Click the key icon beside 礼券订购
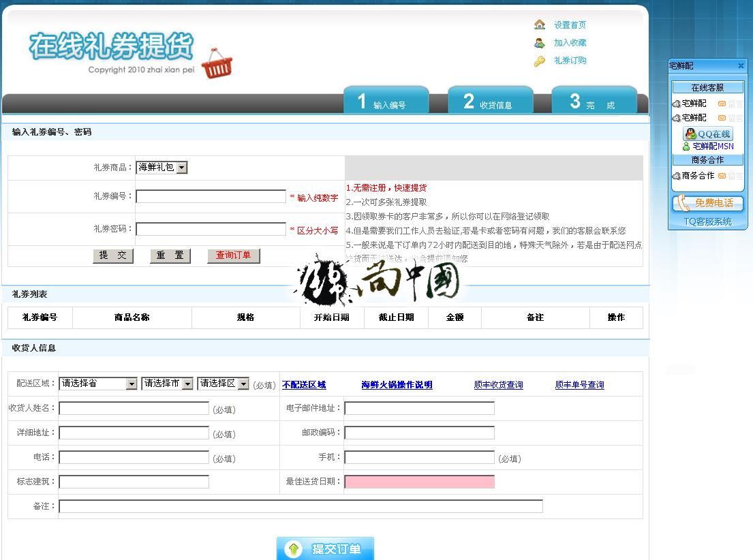The width and height of the screenshot is (753, 560). (540, 61)
